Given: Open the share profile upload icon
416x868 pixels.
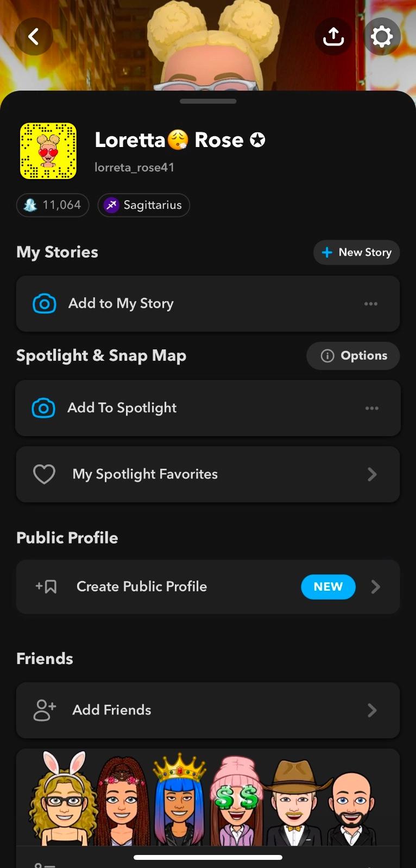Looking at the screenshot, I should click(x=333, y=37).
